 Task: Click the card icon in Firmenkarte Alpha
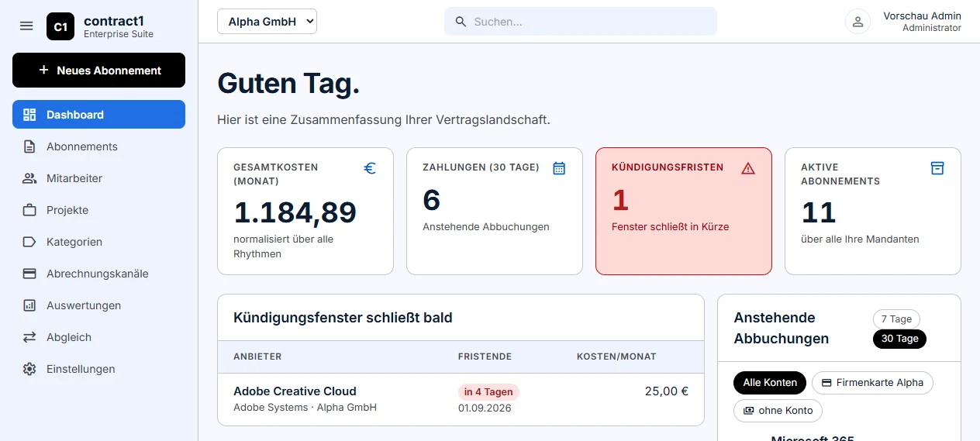click(826, 383)
